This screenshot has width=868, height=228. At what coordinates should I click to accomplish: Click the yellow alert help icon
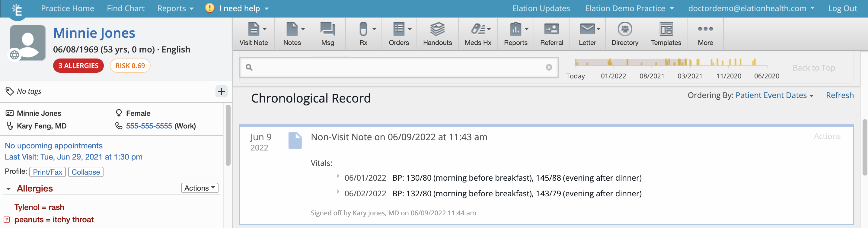click(x=209, y=8)
